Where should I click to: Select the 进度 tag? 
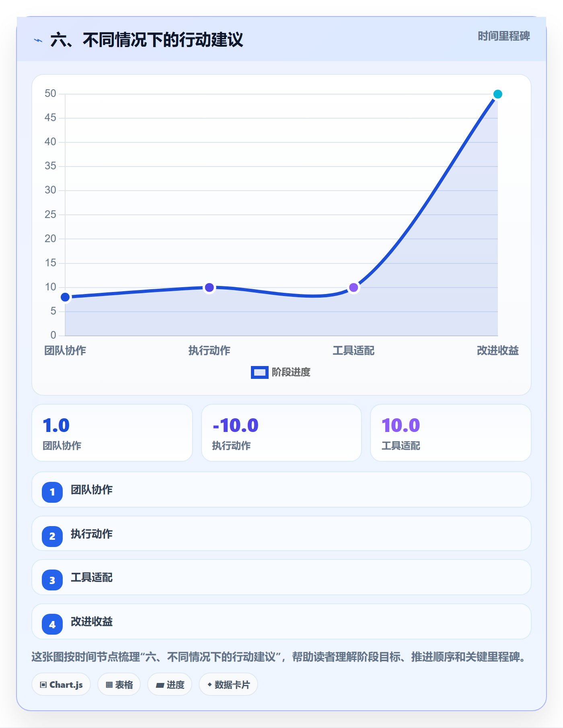click(x=170, y=685)
